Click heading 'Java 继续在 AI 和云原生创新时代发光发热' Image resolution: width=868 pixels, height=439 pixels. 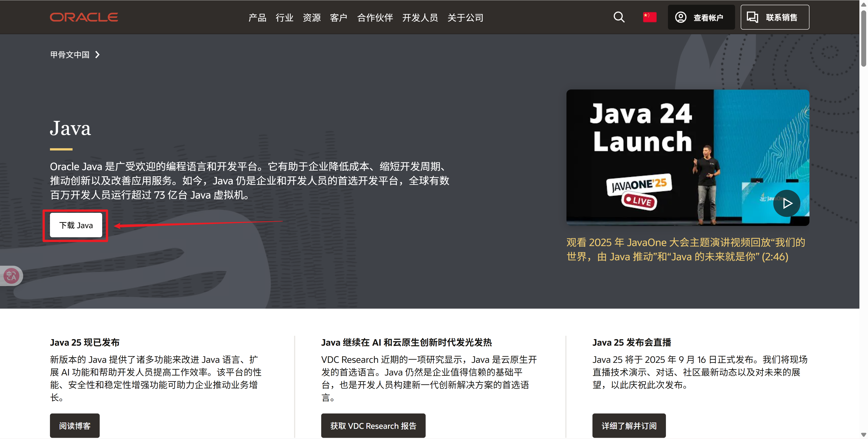(406, 342)
